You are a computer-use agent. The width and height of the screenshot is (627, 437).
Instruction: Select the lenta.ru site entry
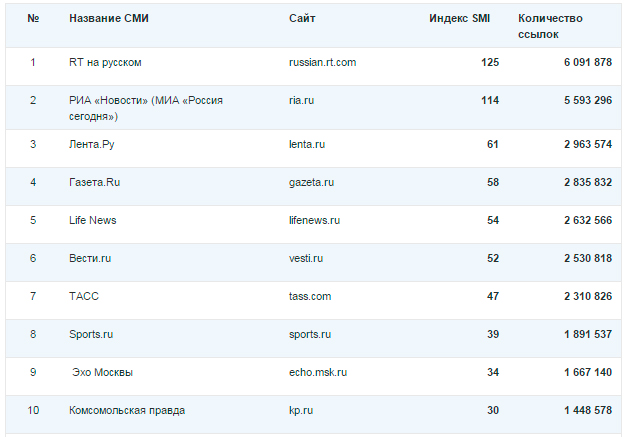[x=307, y=144]
